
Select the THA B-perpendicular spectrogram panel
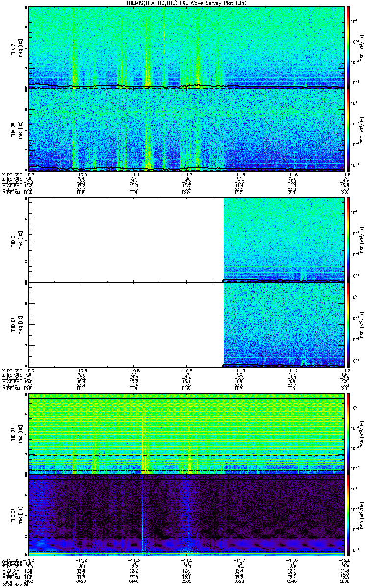186,48
